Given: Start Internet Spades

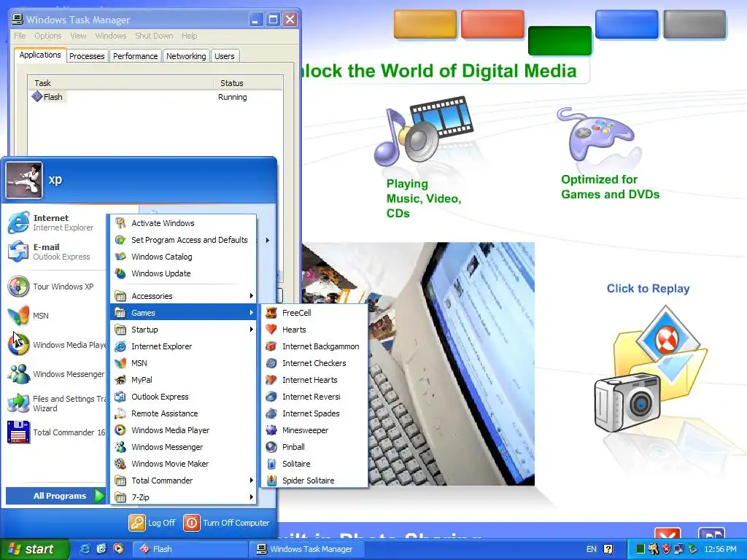Looking at the screenshot, I should [314, 413].
